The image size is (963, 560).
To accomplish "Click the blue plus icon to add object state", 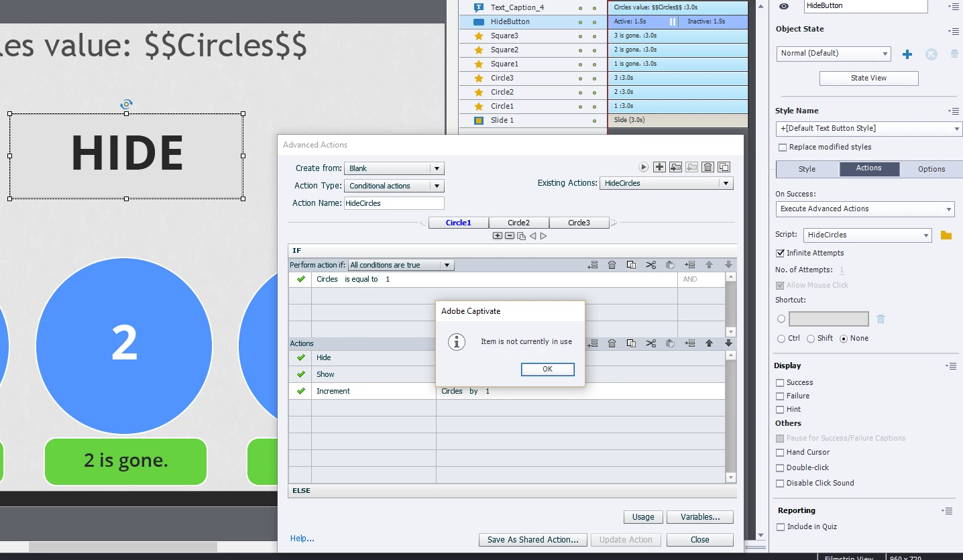I will tap(907, 54).
